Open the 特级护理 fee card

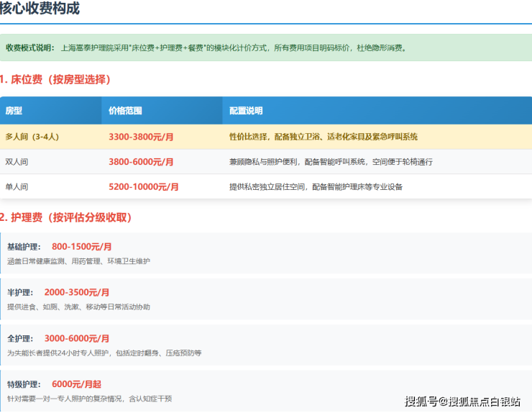pos(266,391)
